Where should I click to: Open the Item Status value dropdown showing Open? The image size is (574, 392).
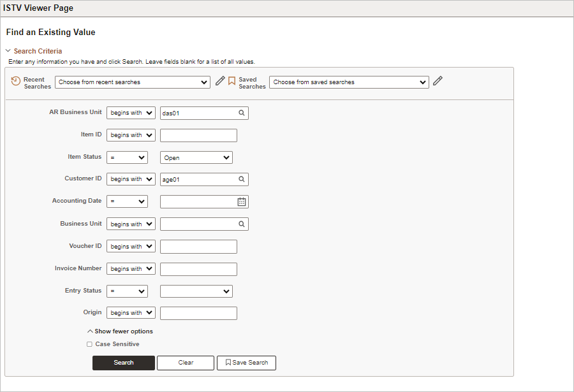pos(196,157)
